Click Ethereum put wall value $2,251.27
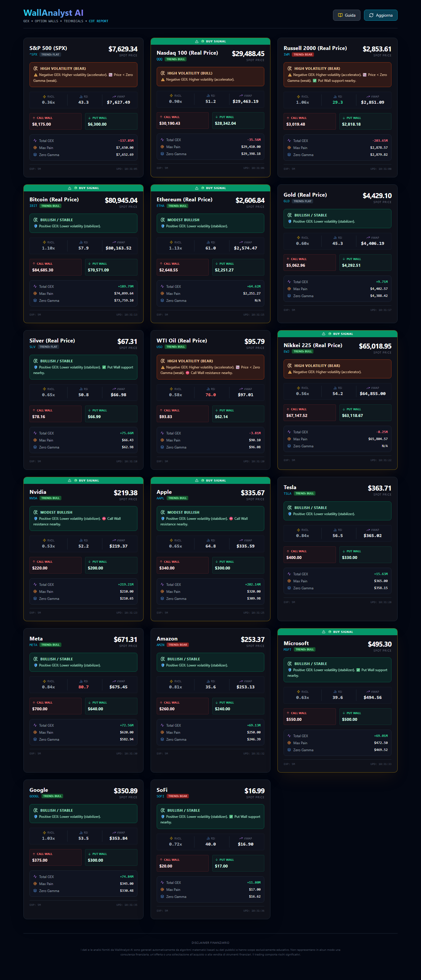This screenshot has width=421, height=980. pyautogui.click(x=224, y=270)
